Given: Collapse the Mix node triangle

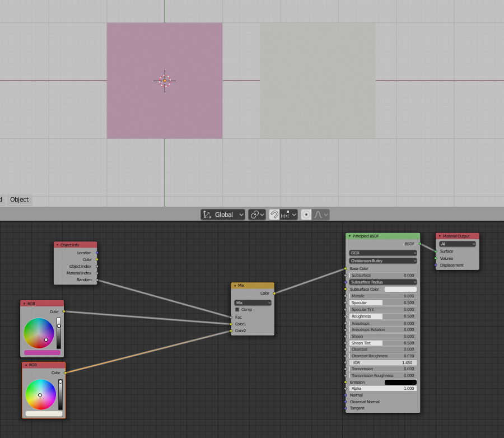Looking at the screenshot, I should coord(235,286).
